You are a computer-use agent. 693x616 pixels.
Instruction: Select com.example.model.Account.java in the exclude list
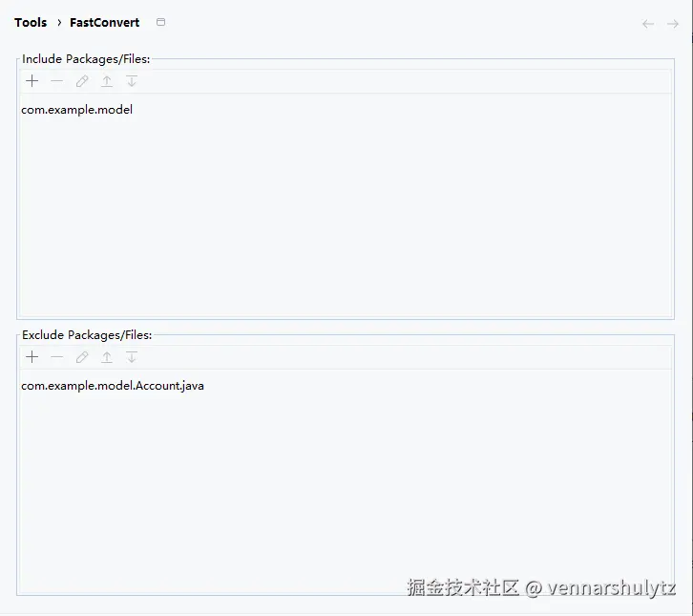coord(346,386)
